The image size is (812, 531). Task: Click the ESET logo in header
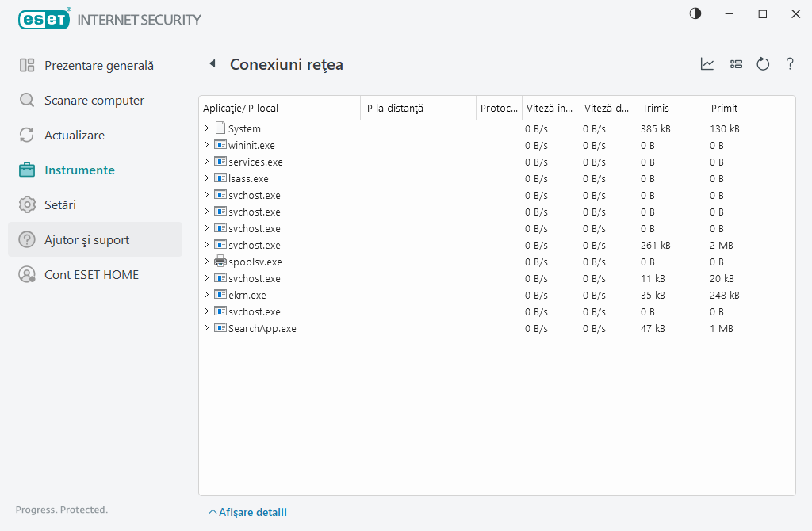point(44,19)
